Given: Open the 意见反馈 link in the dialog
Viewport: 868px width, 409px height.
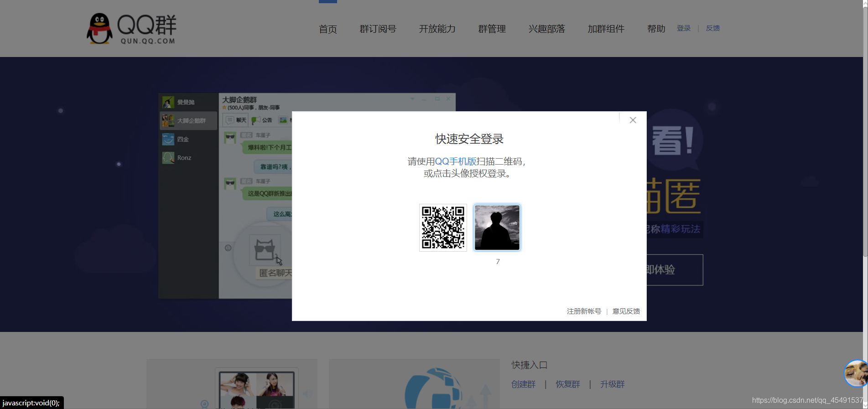Looking at the screenshot, I should (626, 311).
